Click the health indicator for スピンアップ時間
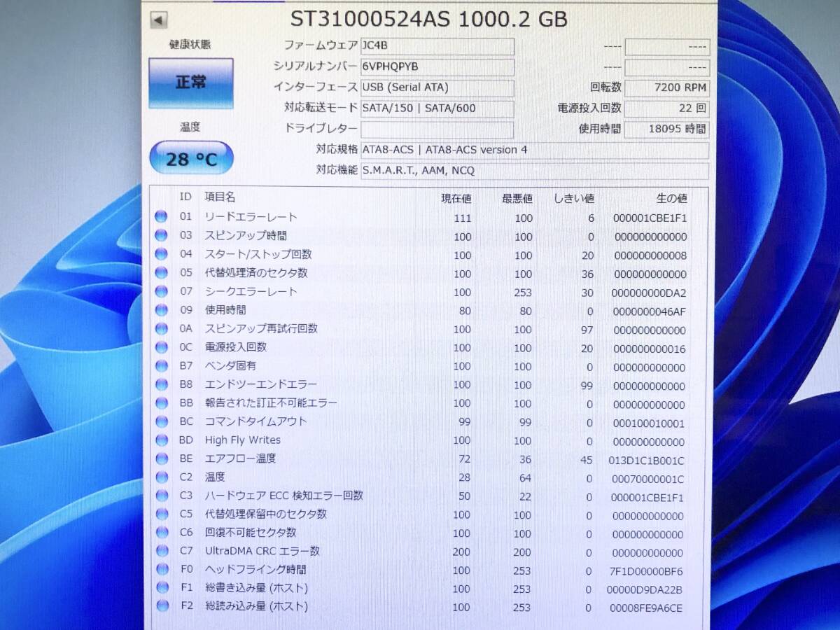The height and width of the screenshot is (630, 840). point(162,237)
